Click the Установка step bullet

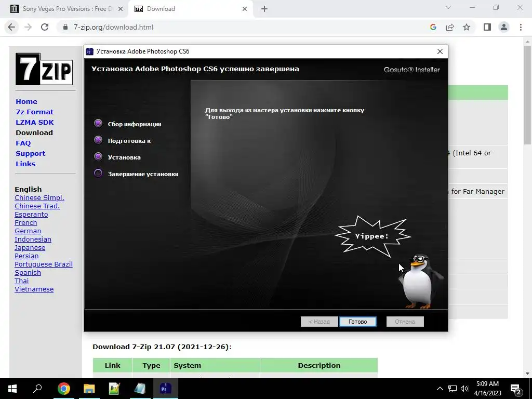98,156
